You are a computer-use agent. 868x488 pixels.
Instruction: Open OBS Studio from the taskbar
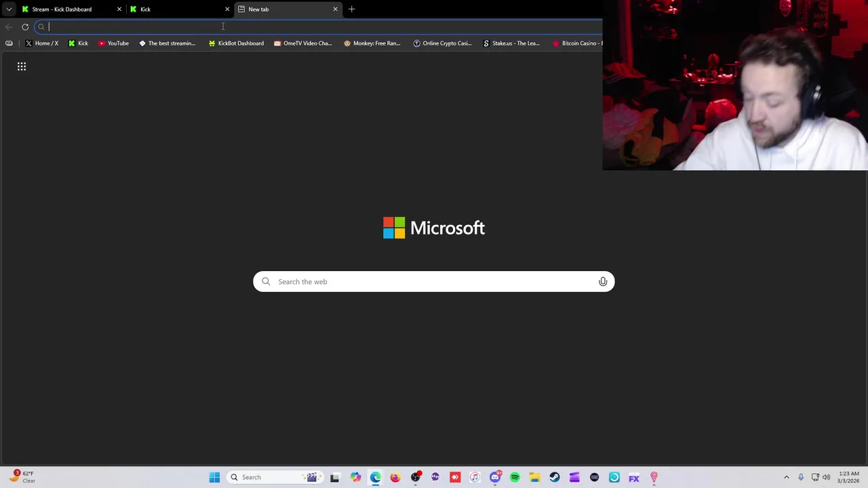tap(416, 477)
